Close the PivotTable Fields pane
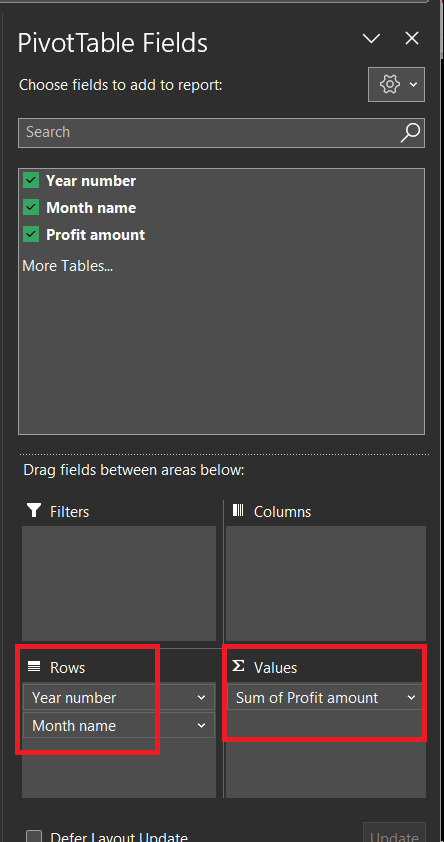Screen dimensions: 444x842 [x=412, y=38]
